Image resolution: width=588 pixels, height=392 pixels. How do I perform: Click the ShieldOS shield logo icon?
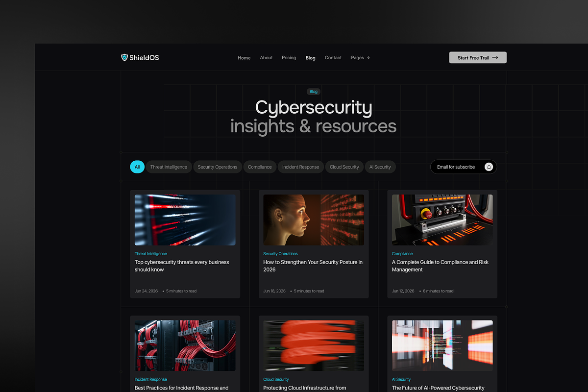[124, 57]
